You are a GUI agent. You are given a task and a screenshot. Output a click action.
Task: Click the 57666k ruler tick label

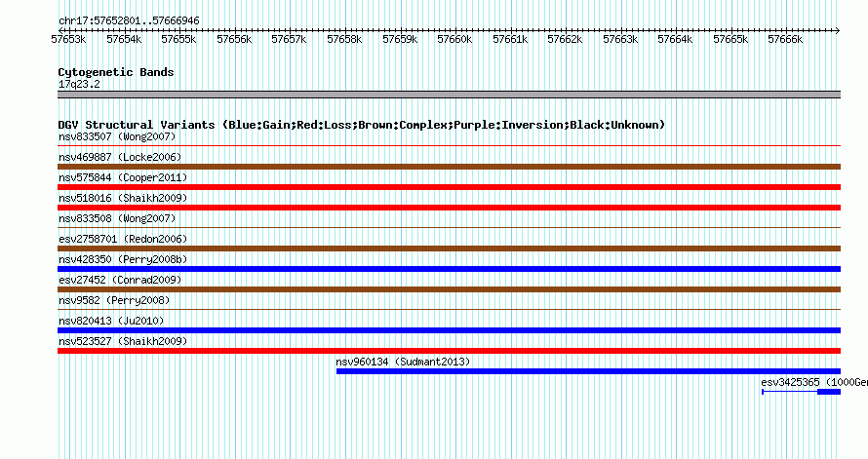click(x=785, y=39)
